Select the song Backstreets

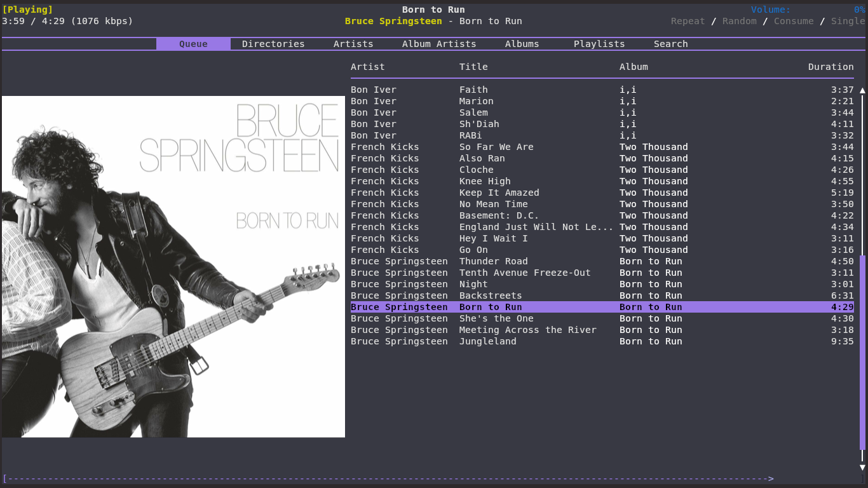pos(602,295)
